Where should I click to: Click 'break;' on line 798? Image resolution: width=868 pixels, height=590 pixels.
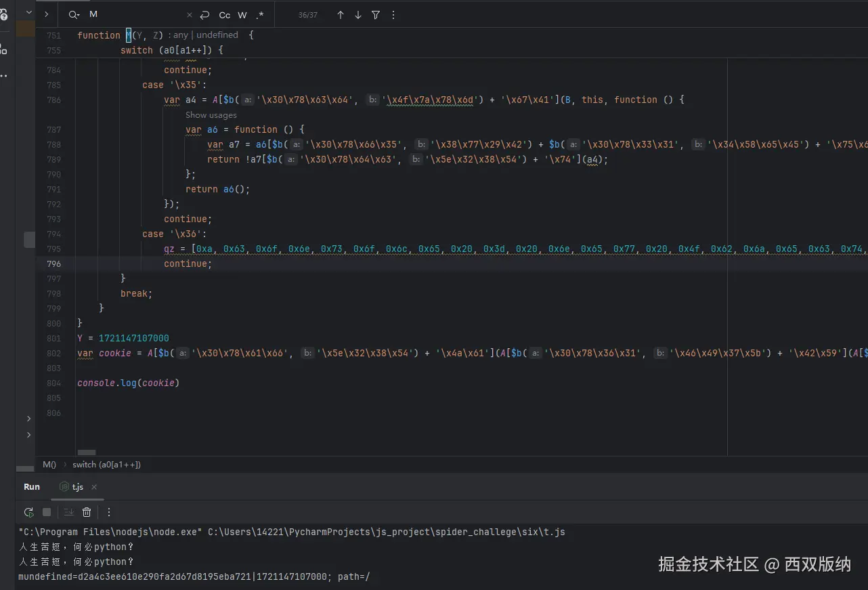tap(137, 294)
